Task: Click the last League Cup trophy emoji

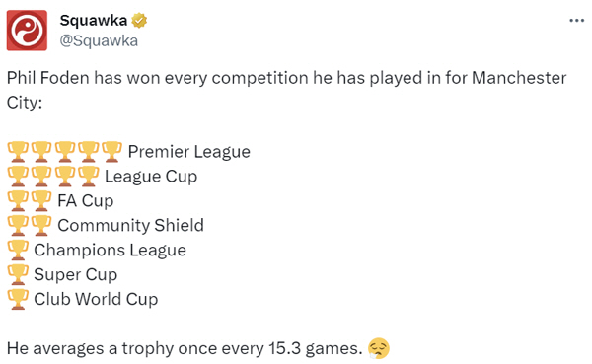Action: tap(89, 176)
